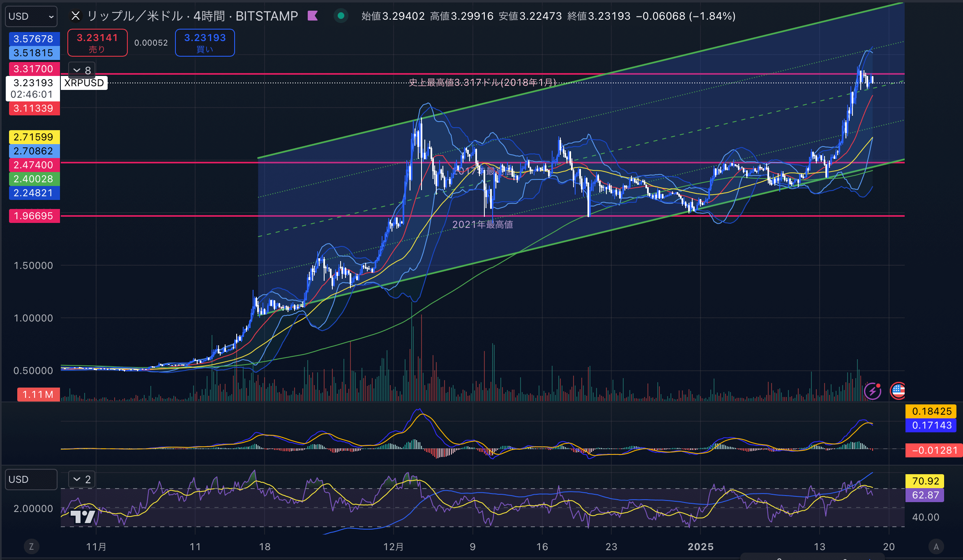This screenshot has height=560, width=963.
Task: Click the -0.01281 histogram value label
Action: pos(934,450)
